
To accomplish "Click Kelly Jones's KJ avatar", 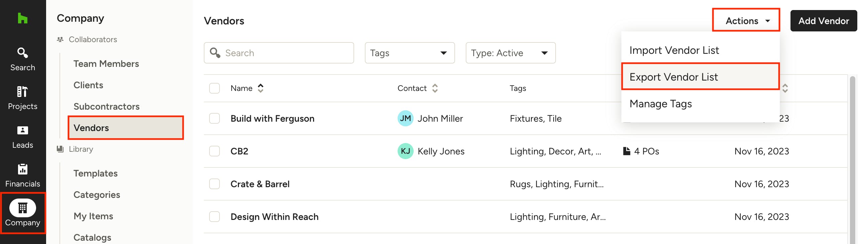I will pyautogui.click(x=405, y=151).
